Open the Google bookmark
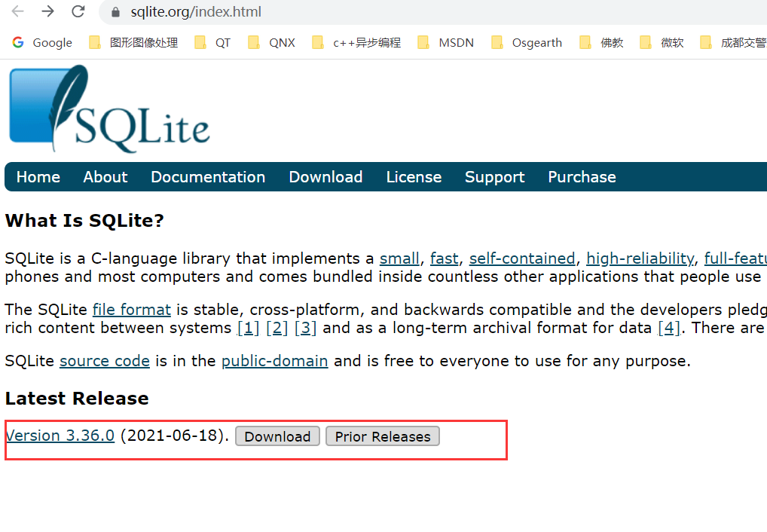This screenshot has height=532, width=767. [x=42, y=43]
